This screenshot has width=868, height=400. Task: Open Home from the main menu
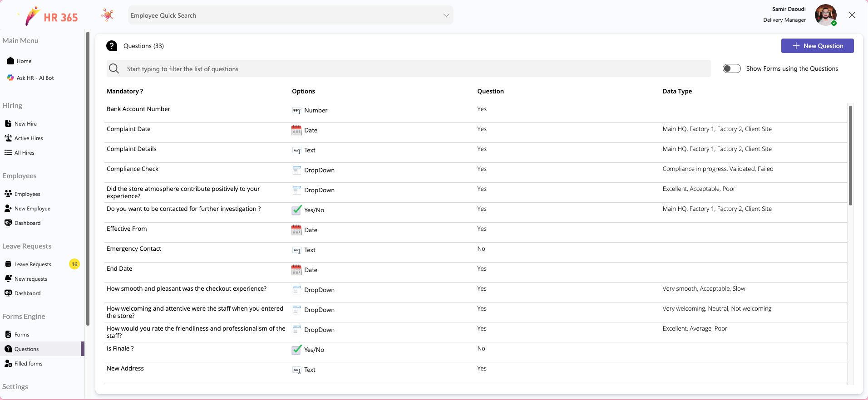[24, 61]
